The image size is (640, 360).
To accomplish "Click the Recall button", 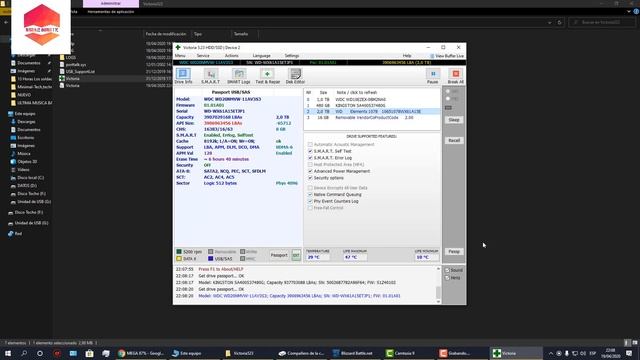I will pyautogui.click(x=454, y=140).
